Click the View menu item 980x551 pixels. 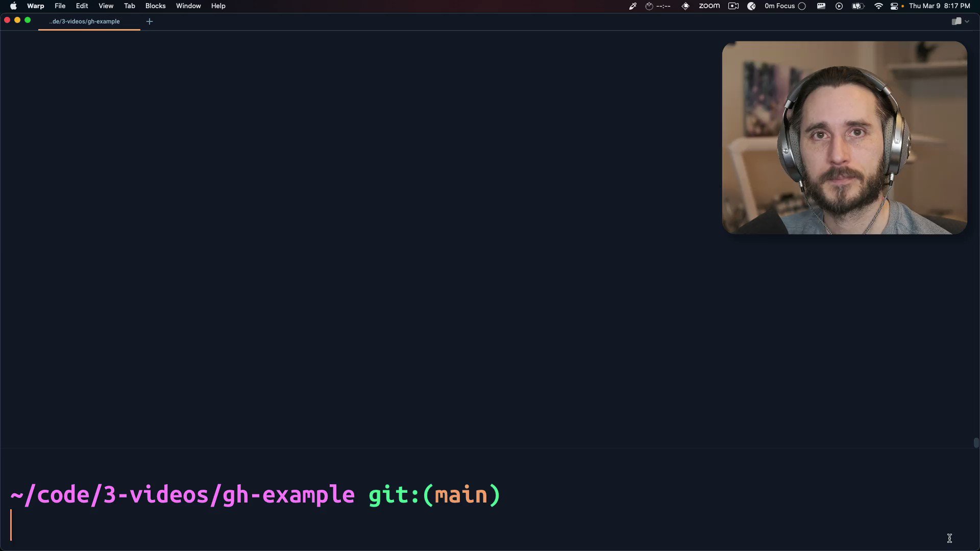click(106, 6)
